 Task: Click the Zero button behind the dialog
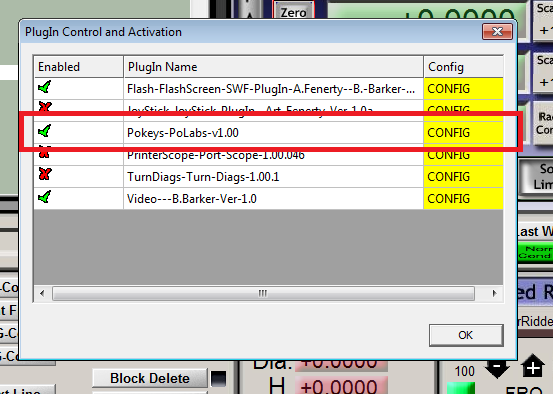[x=293, y=11]
